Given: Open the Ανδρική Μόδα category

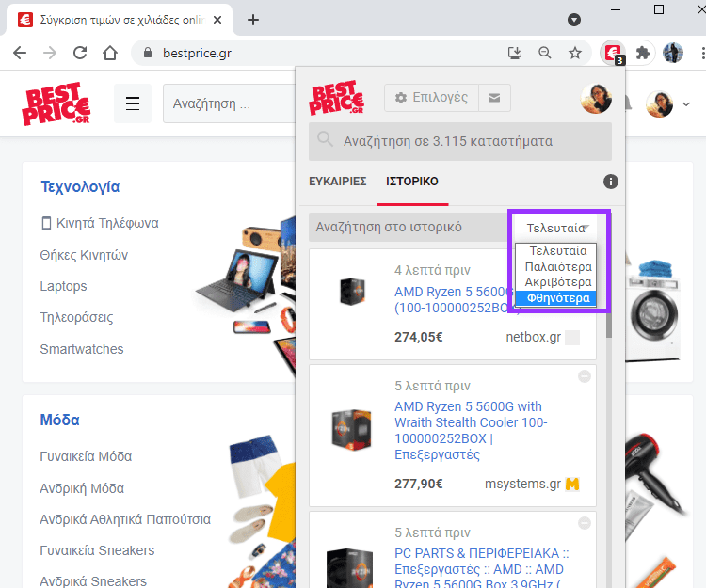Looking at the screenshot, I should [x=82, y=488].
